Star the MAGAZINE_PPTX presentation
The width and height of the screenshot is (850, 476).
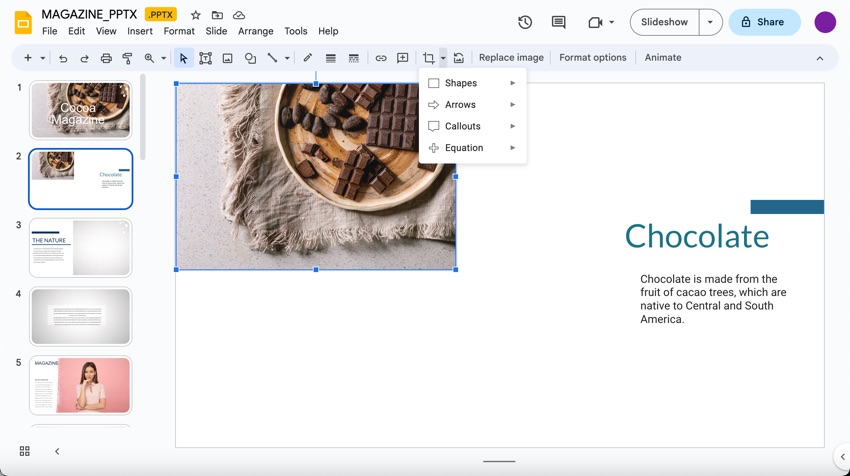[x=196, y=15]
